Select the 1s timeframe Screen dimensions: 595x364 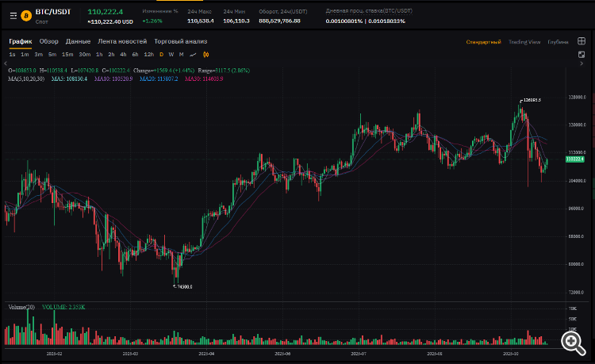(x=12, y=55)
